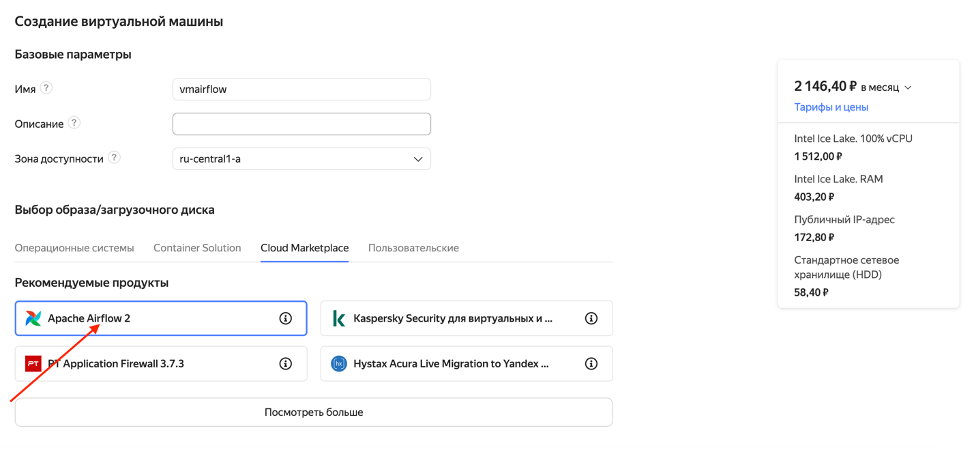Click the Apache Airflow pinwheel logo
Viewport: 974px width, 449px height.
(x=33, y=319)
